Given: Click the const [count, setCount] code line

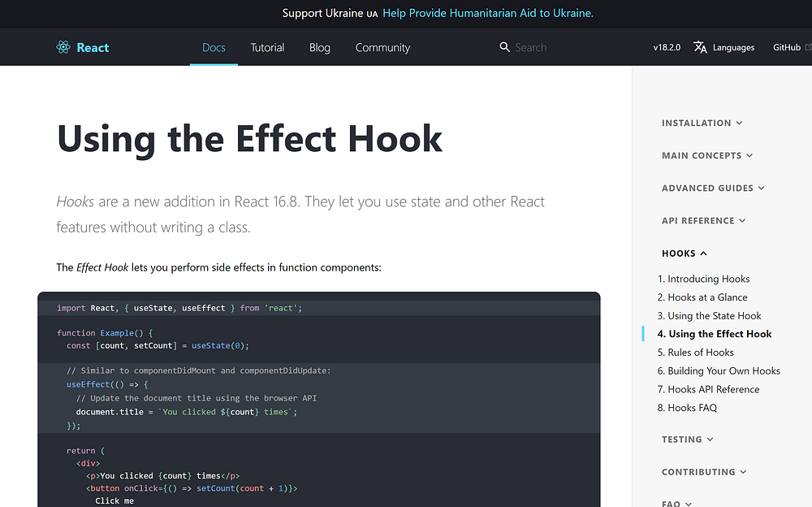Looking at the screenshot, I should 158,346.
